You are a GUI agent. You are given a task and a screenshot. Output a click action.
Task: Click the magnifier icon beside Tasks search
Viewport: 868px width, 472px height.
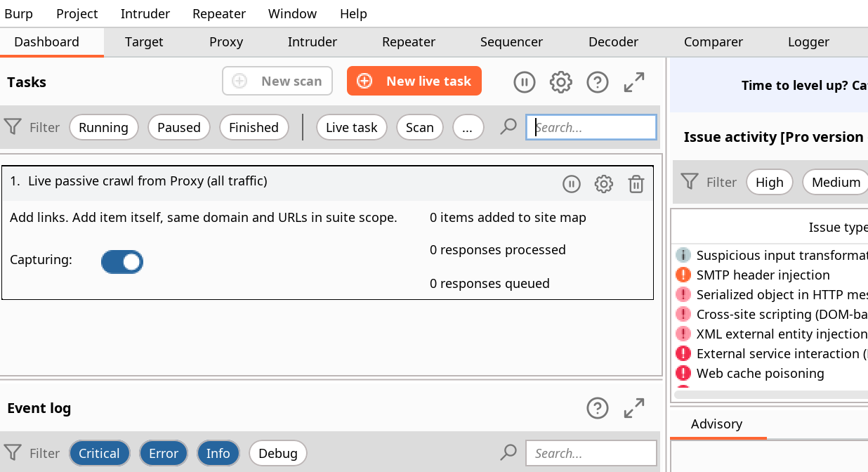tap(508, 127)
